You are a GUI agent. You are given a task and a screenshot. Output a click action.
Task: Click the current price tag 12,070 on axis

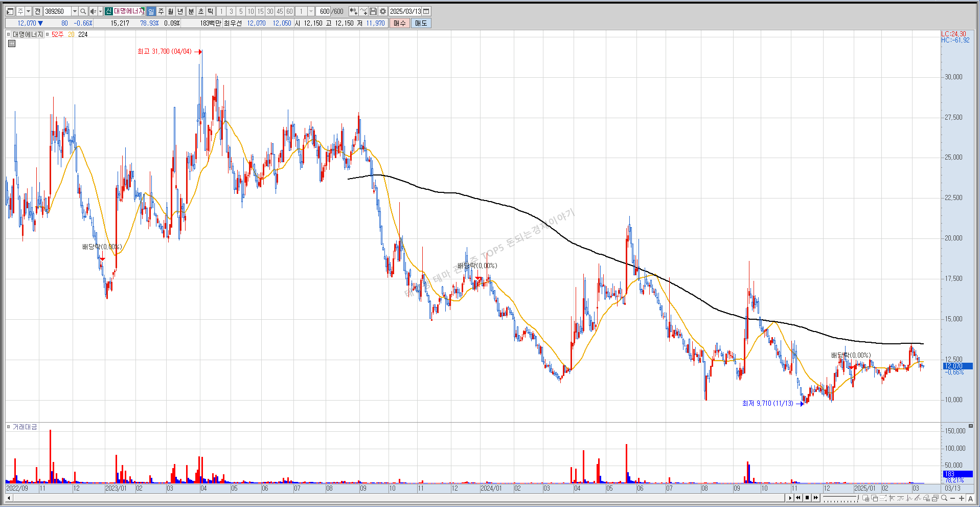click(x=956, y=366)
